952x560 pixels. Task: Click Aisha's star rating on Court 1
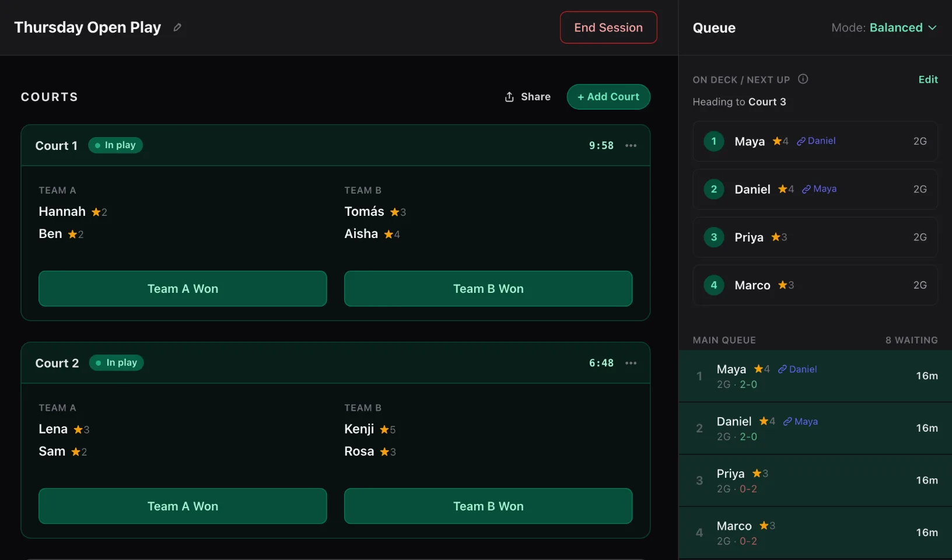(x=392, y=235)
